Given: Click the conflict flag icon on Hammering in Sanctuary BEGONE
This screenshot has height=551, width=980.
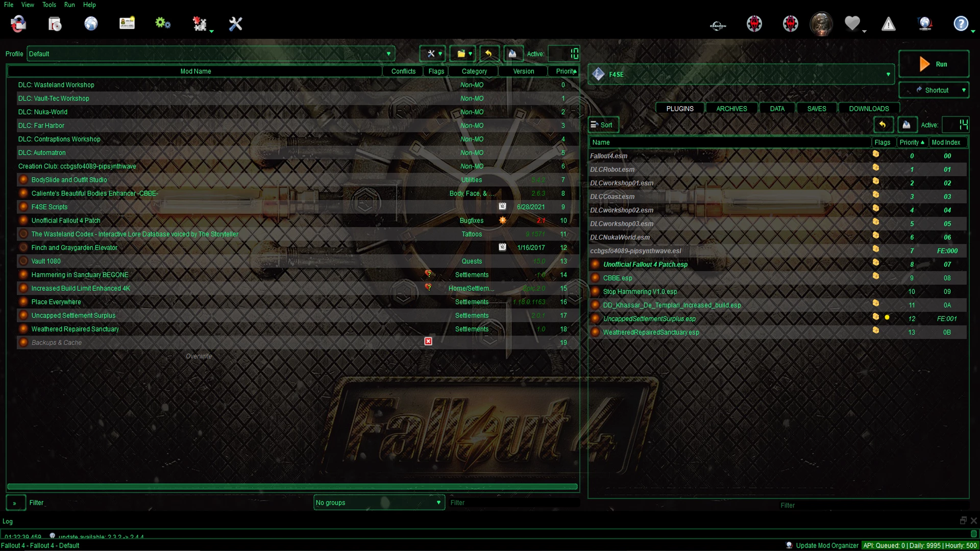Looking at the screenshot, I should [428, 274].
